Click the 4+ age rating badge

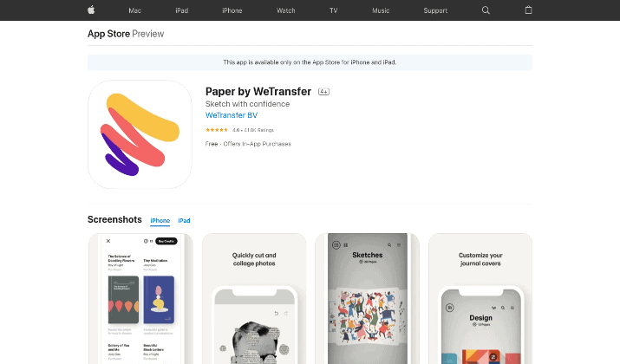coord(323,92)
